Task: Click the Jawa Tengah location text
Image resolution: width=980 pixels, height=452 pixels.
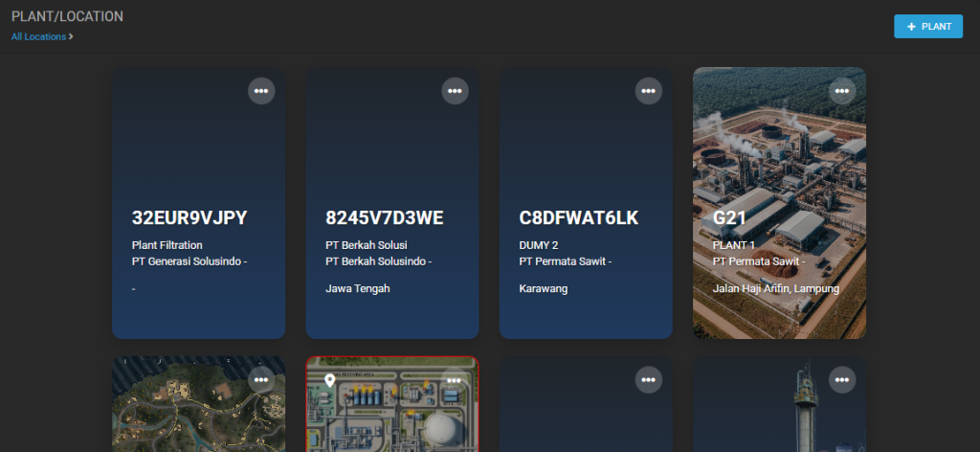Action: coord(358,288)
